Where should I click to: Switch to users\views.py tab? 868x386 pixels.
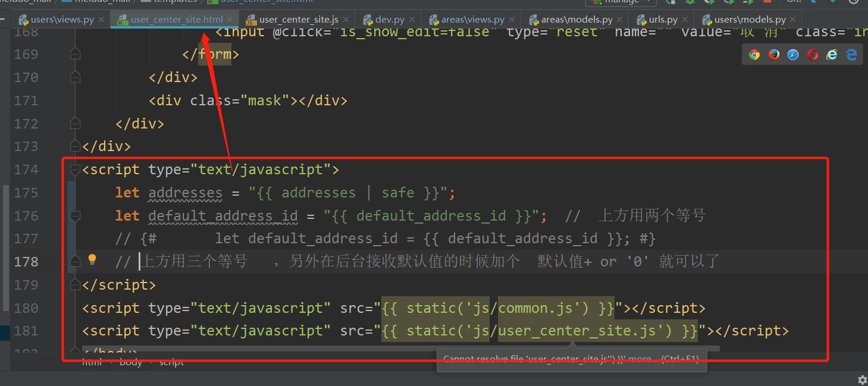point(62,20)
